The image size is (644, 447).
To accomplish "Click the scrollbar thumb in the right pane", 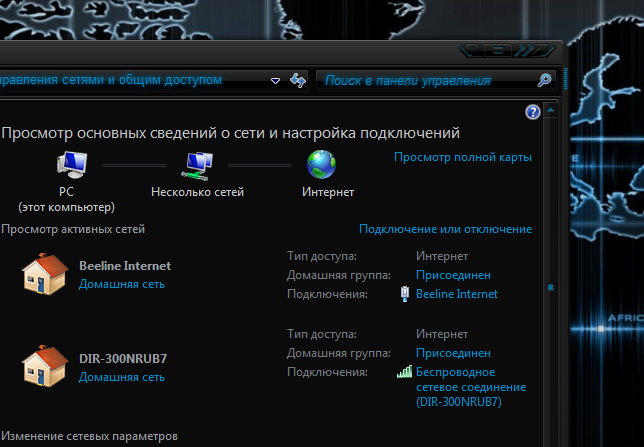I will pos(550,287).
